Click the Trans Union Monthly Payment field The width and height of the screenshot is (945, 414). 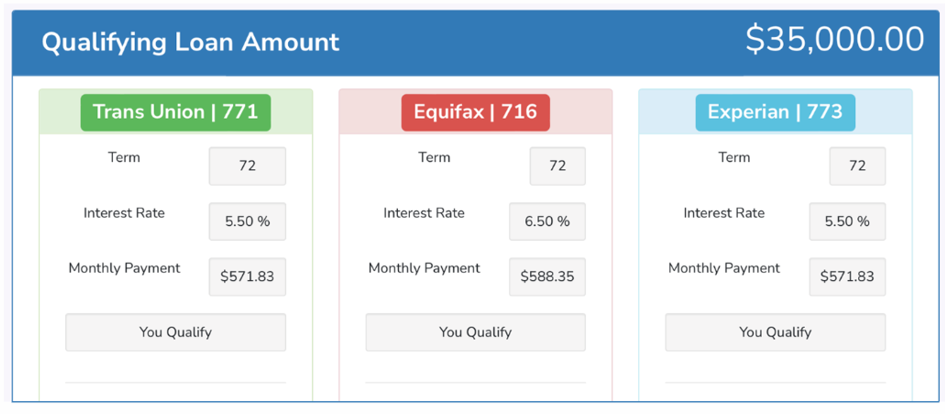tap(247, 277)
